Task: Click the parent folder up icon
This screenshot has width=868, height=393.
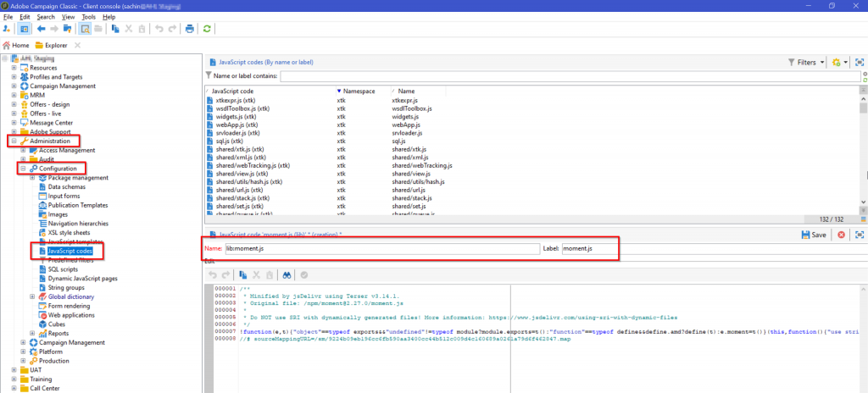Action: [x=68, y=29]
